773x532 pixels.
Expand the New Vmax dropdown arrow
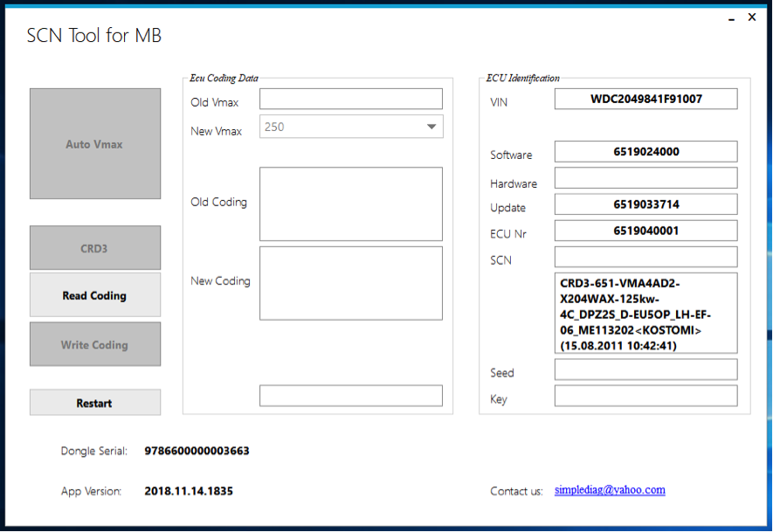click(431, 127)
